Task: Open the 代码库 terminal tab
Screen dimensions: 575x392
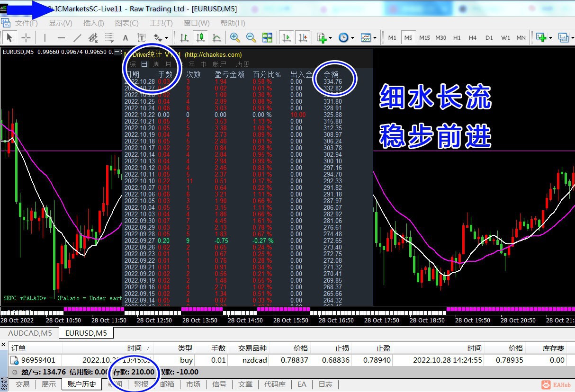Action: (x=275, y=384)
